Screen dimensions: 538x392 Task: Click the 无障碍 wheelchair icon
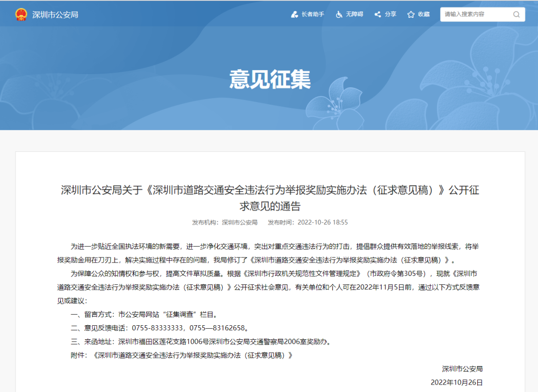click(x=339, y=14)
